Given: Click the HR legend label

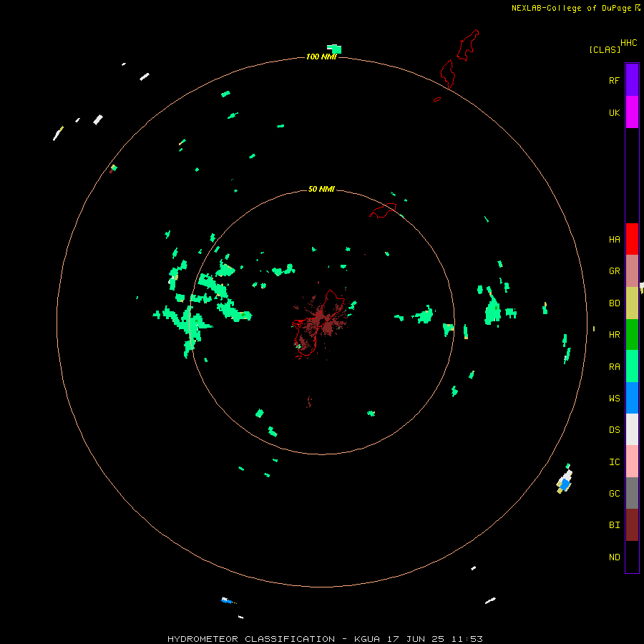Looking at the screenshot, I should pos(614,335).
